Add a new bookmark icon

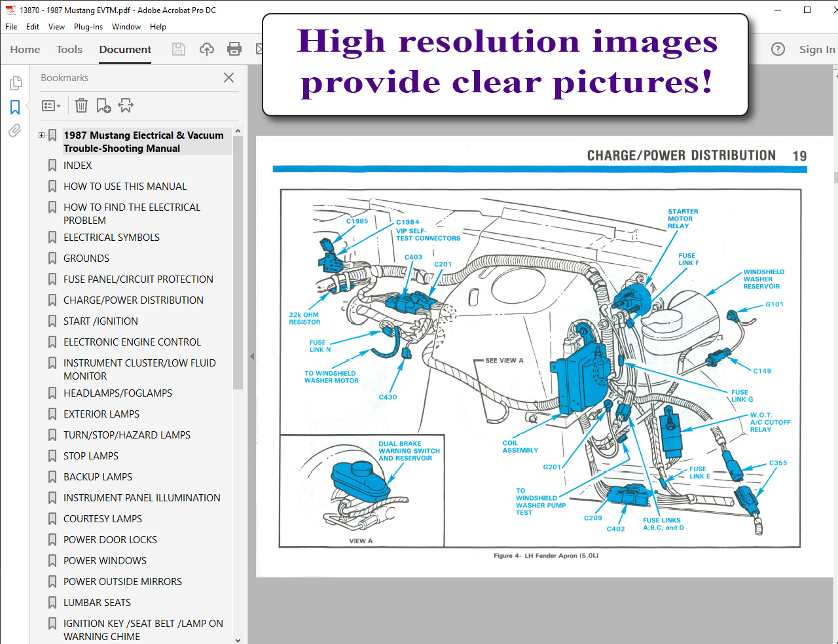pyautogui.click(x=103, y=105)
